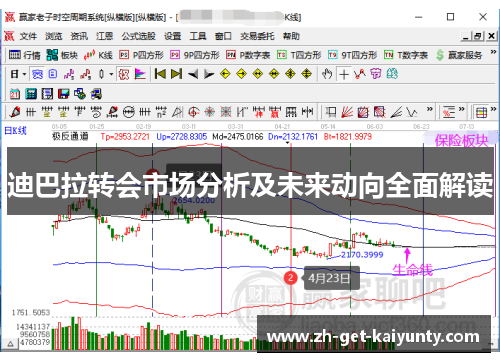Step chart right with black arrow

click(x=209, y=74)
